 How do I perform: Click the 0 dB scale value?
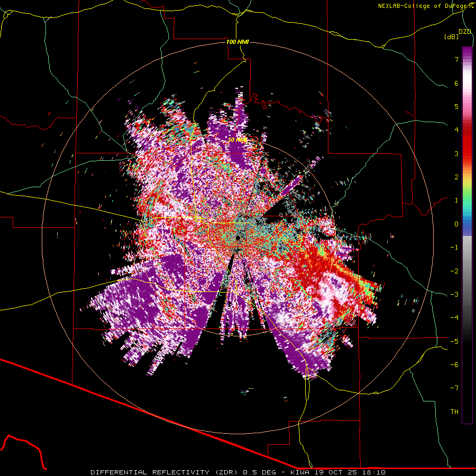pyautogui.click(x=456, y=224)
